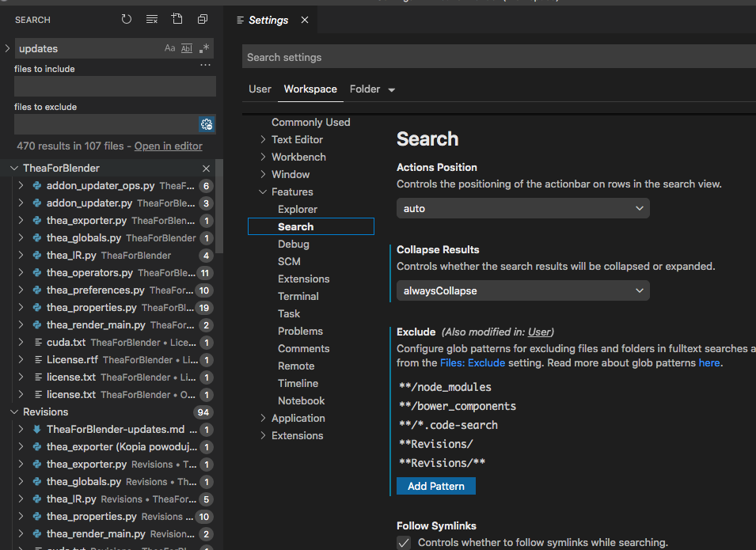Click Python icon of thea_exporter.py in TheaForBlender
Viewport: 756px width, 550px height.
[36, 220]
